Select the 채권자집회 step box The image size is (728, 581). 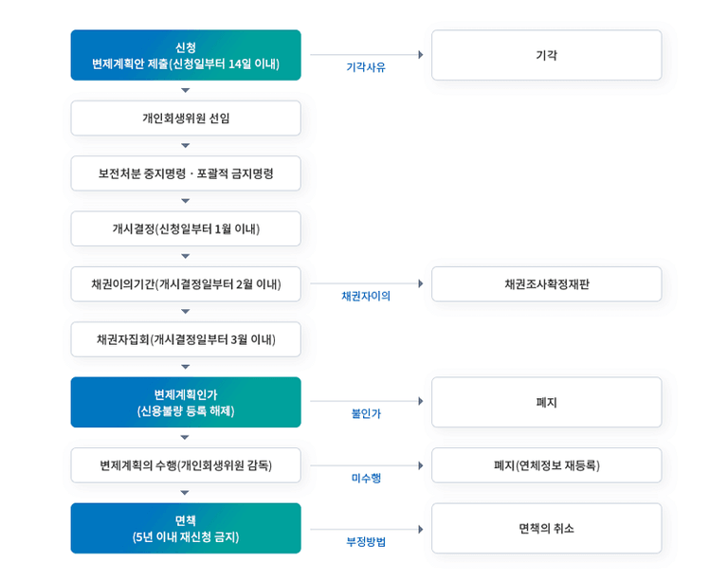coord(186,339)
